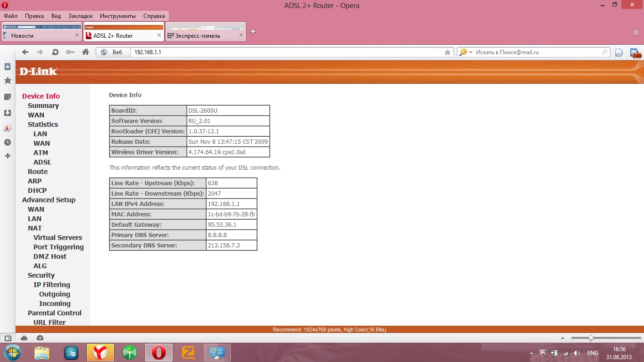Click the address field showing 192.168.1.1

click(286, 52)
